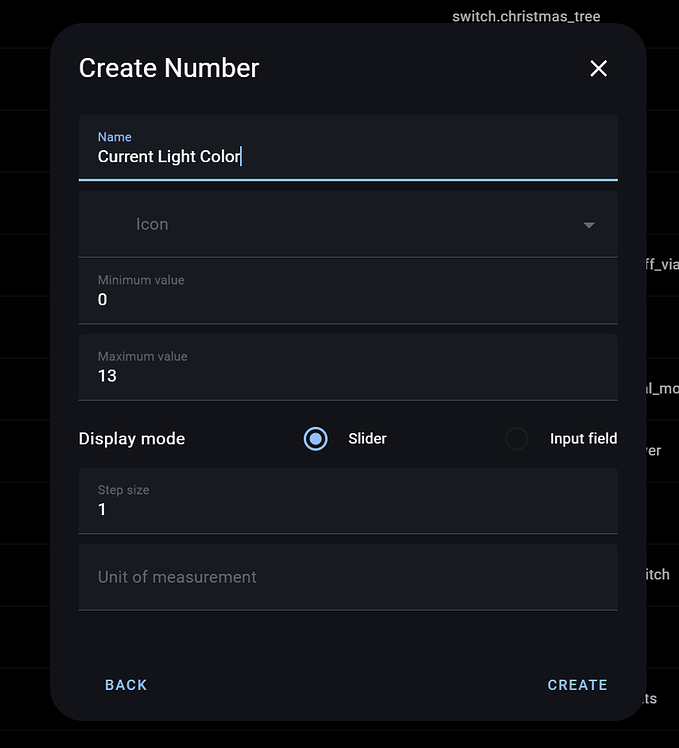Select the Slider radio button
The width and height of the screenshot is (679, 748).
tap(315, 439)
